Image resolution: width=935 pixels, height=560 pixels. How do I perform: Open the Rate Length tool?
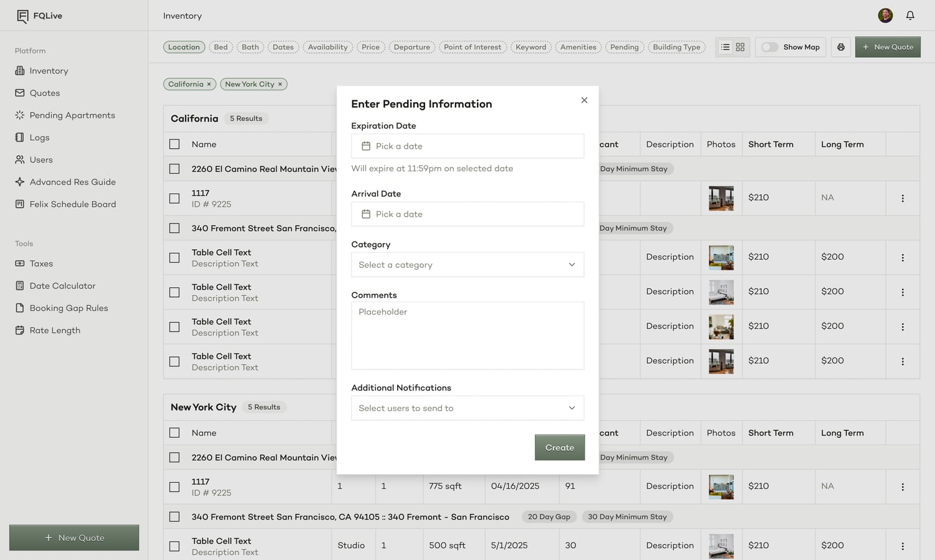click(x=47, y=330)
